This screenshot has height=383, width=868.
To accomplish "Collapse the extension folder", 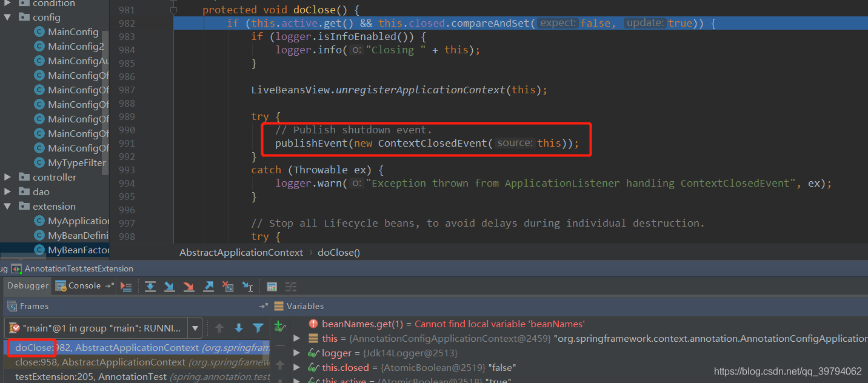I will pyautogui.click(x=7, y=206).
